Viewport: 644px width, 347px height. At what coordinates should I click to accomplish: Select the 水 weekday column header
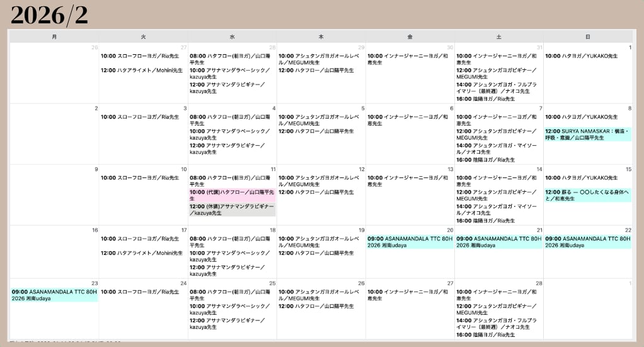[x=232, y=37]
